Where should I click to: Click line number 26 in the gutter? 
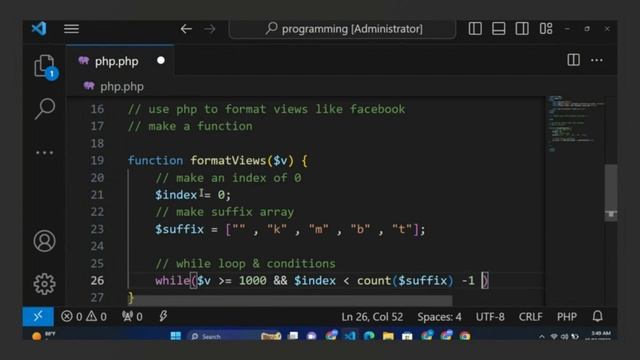[97, 280]
